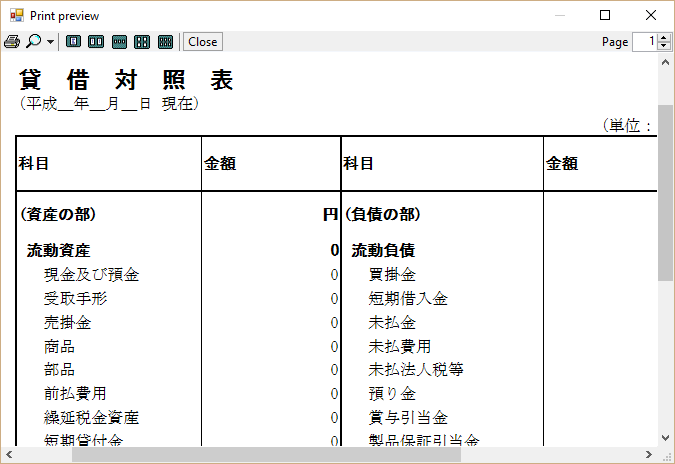Click the Page number input field
This screenshot has width=675, height=464.
(x=642, y=42)
